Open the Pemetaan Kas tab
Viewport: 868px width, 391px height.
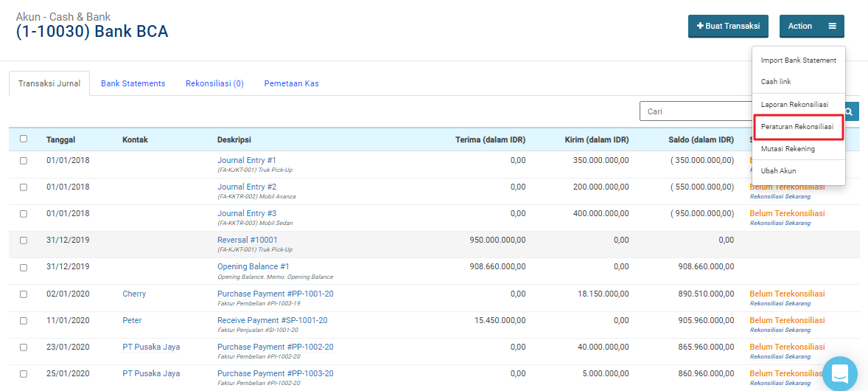pos(291,84)
